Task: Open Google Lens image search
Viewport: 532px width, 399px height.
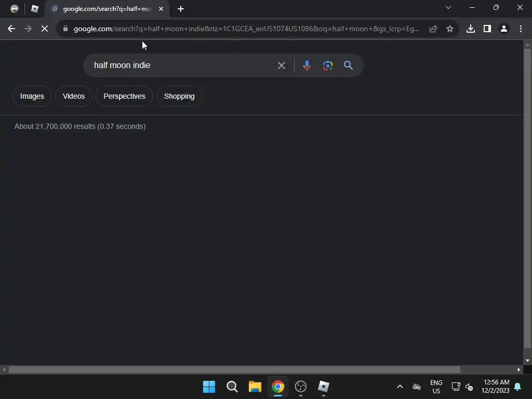Action: [327, 65]
